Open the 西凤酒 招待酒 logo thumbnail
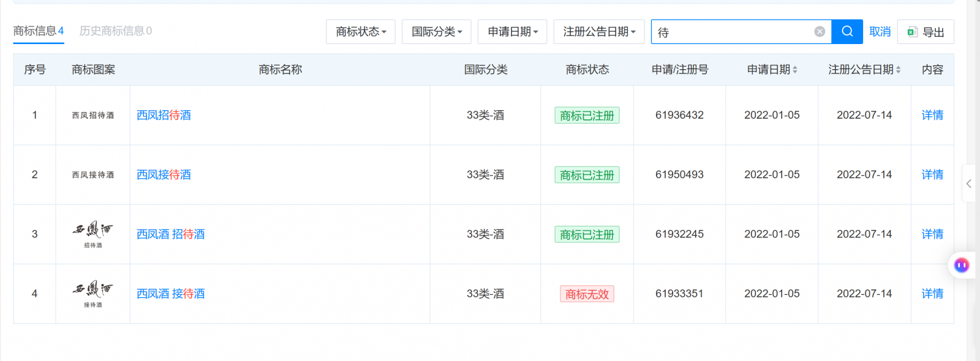980x361 pixels. 93,234
